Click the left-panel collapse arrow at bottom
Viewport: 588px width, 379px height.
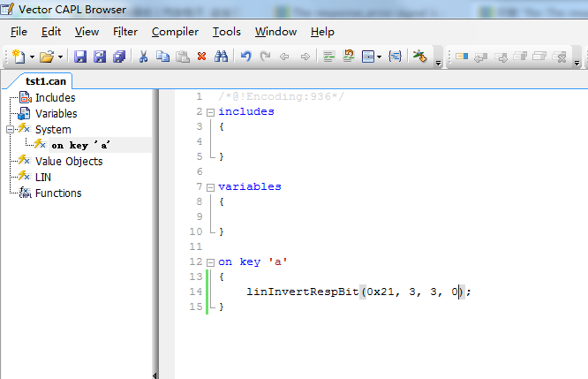[155, 375]
